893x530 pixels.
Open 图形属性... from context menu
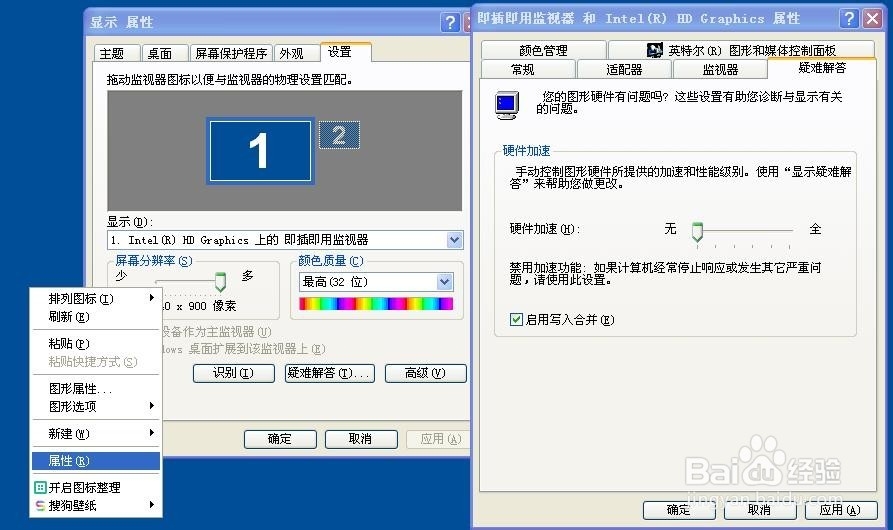pos(96,388)
